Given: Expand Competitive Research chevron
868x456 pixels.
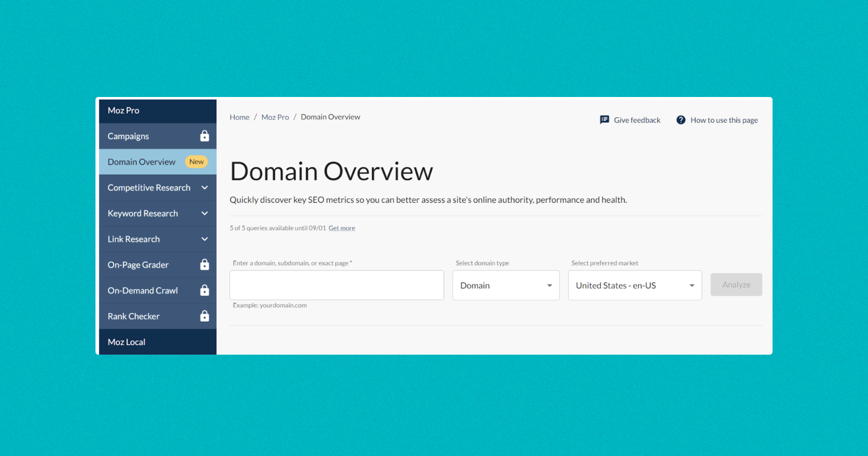Looking at the screenshot, I should pos(205,188).
